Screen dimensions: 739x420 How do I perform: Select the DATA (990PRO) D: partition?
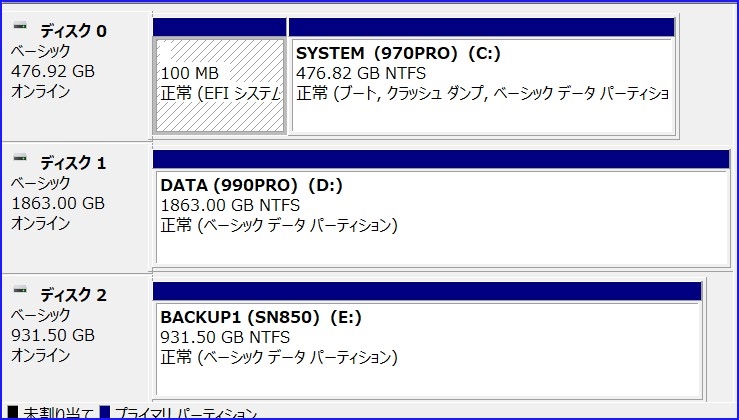pos(440,217)
